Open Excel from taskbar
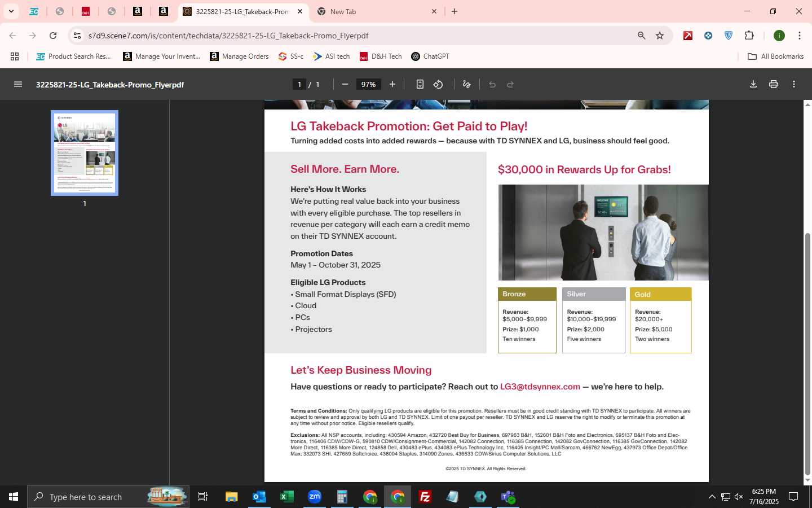Viewport: 812px width, 508px height. point(286,497)
